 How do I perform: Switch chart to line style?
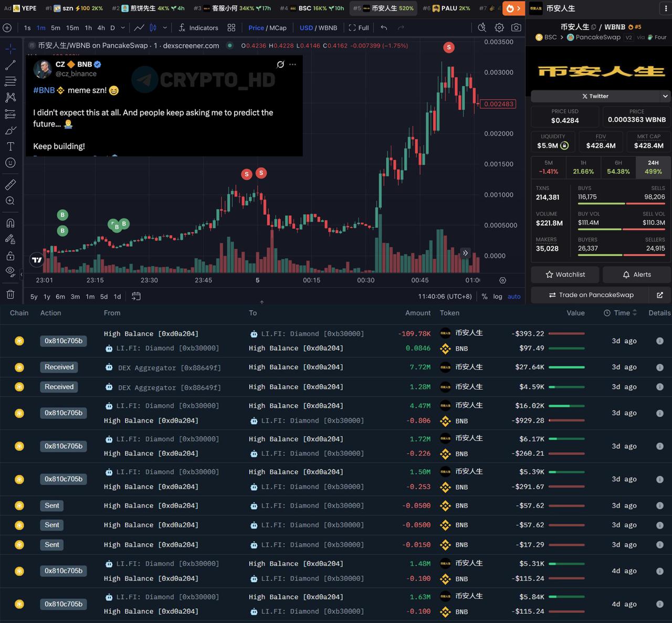pyautogui.click(x=139, y=28)
